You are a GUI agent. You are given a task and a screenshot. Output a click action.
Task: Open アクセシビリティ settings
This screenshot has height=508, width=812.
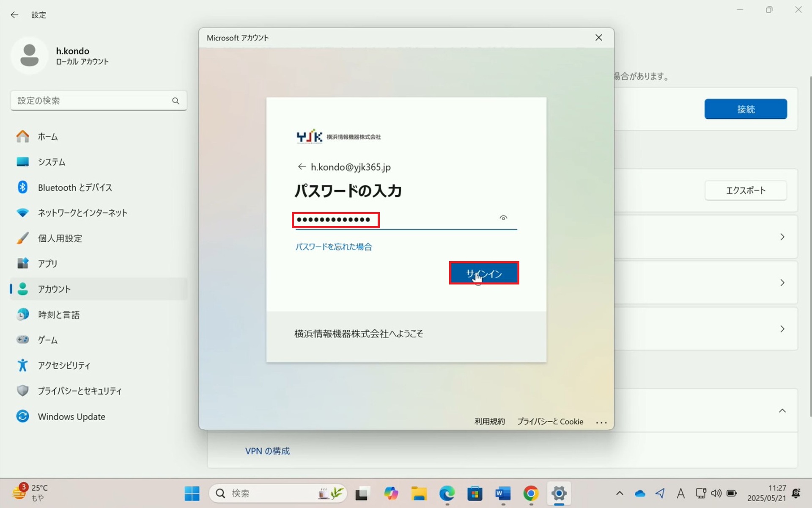pos(99,365)
